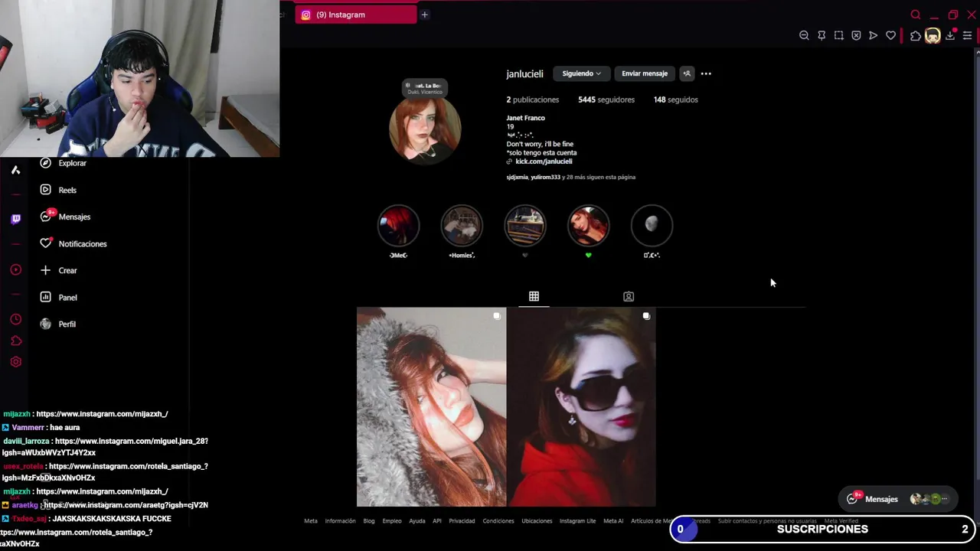
Task: Open downloads icon in toolbar
Action: [950, 35]
